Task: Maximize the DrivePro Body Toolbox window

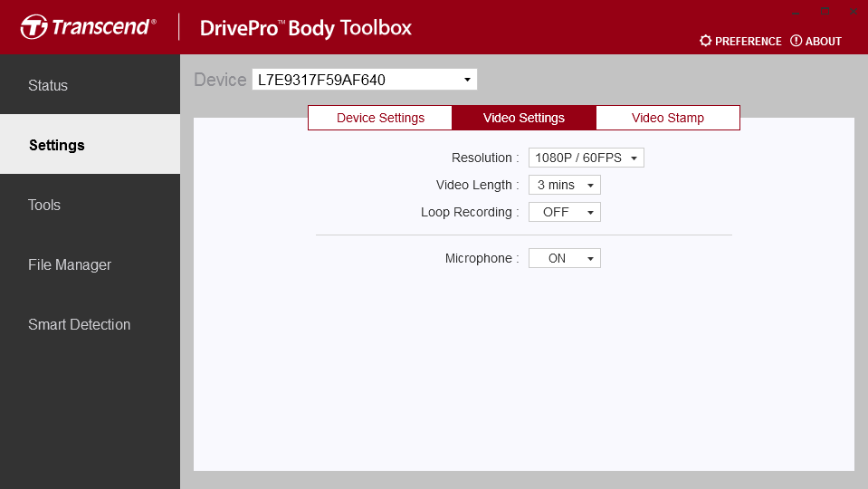Action: pyautogui.click(x=825, y=12)
